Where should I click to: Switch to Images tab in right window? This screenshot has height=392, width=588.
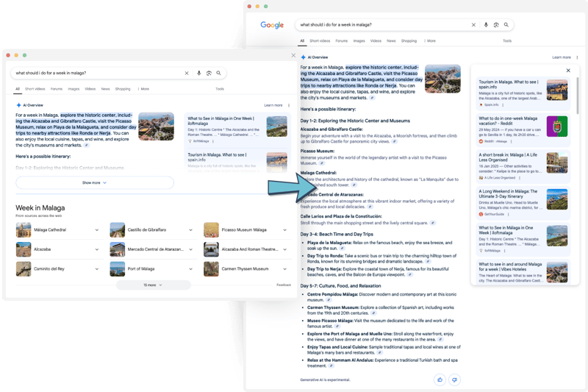click(x=359, y=41)
